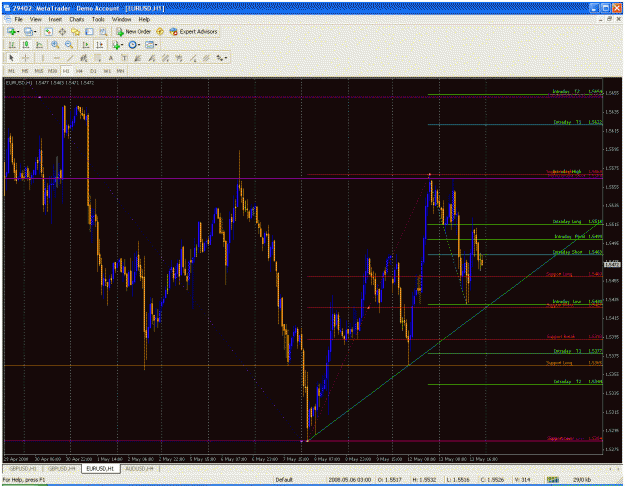Open the Help menu
This screenshot has width=625, height=486.
pyautogui.click(x=144, y=19)
